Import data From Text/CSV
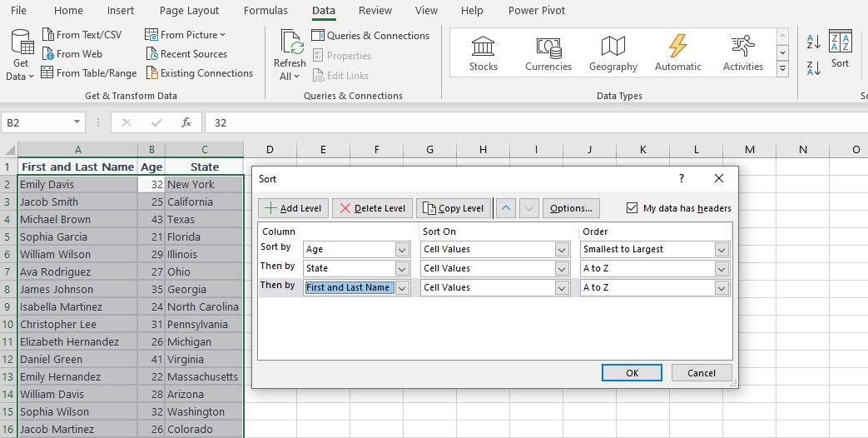 [x=82, y=35]
